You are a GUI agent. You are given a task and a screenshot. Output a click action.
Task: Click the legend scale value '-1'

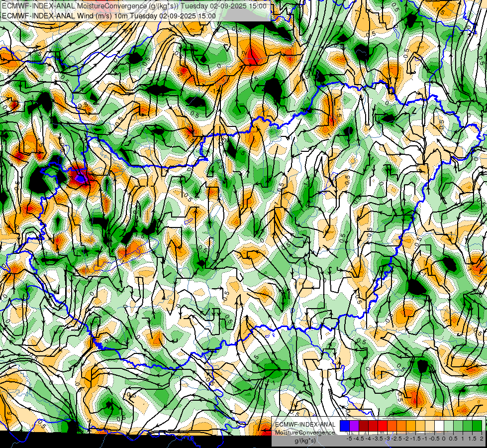425,439
